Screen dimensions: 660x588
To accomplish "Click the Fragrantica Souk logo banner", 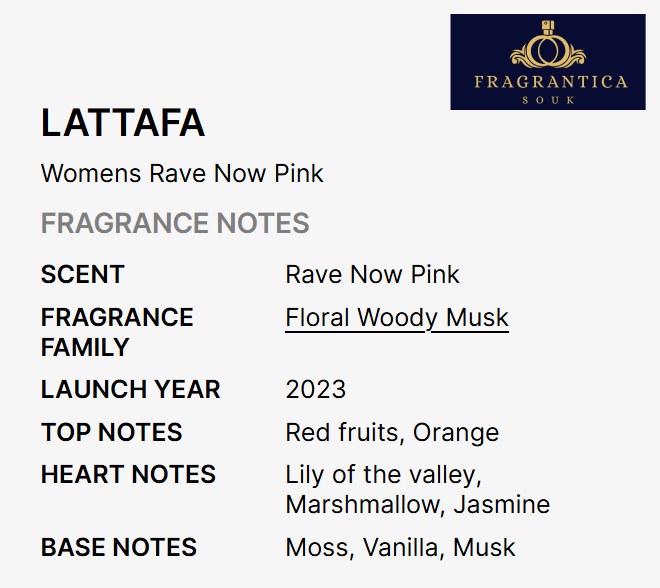I will [547, 62].
